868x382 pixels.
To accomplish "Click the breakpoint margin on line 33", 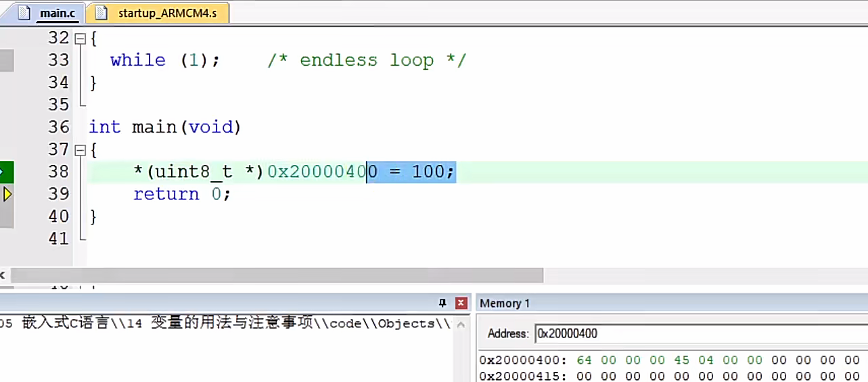I will click(7, 60).
